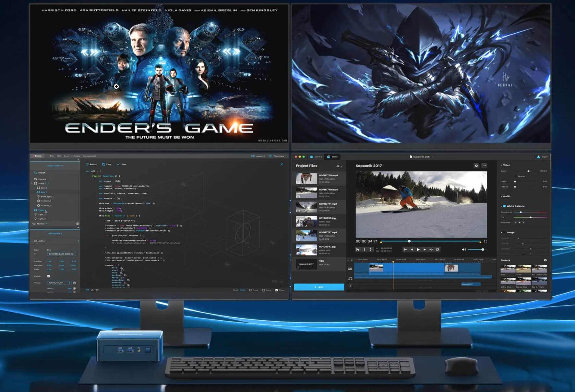The image size is (575, 392).
Task: Click the move arrows icon below the code view
Action: pyautogui.click(x=92, y=290)
